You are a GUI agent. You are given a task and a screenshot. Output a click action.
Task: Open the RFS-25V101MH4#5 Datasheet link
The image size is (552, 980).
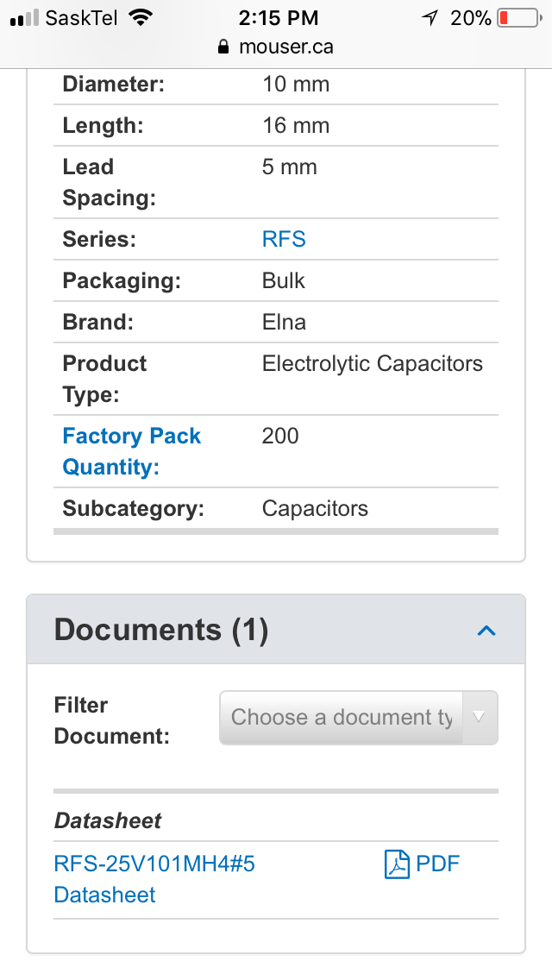(x=154, y=879)
